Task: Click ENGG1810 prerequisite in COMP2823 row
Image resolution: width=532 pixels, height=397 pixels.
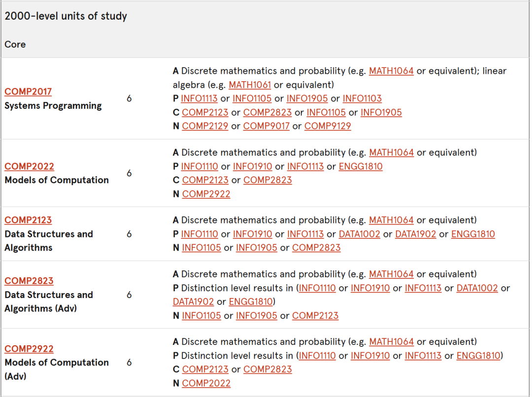Action: coord(251,301)
